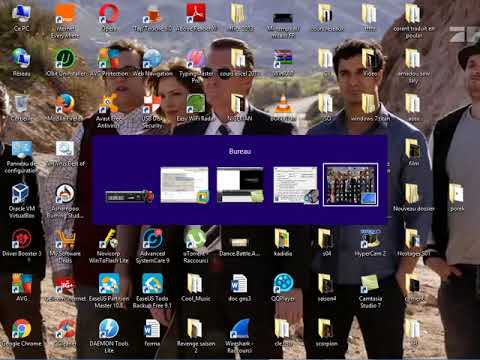The image size is (480, 360).
Task: Open EaseUS Partition Master shortcut
Action: point(109,284)
